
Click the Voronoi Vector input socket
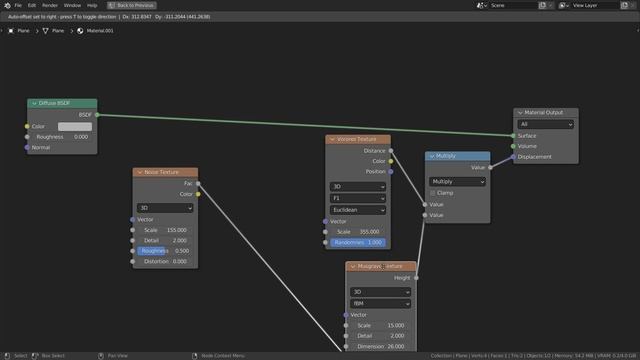tap(325, 222)
